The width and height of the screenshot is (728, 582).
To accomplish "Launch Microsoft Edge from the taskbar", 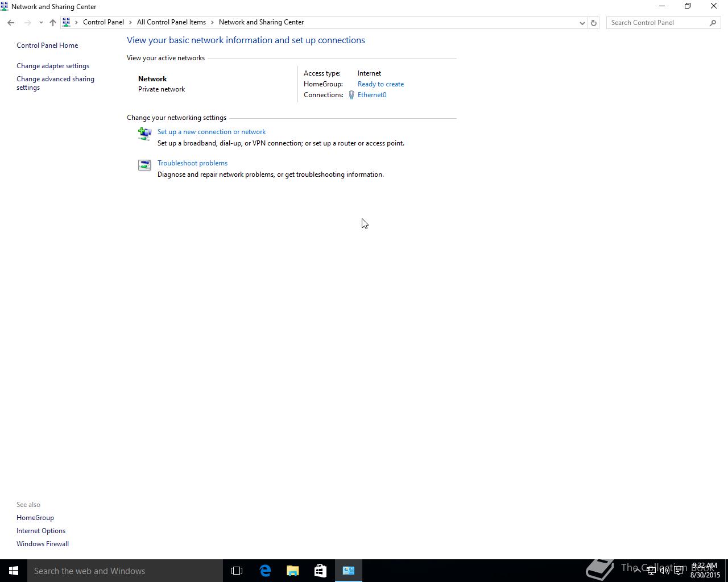I will [x=265, y=571].
